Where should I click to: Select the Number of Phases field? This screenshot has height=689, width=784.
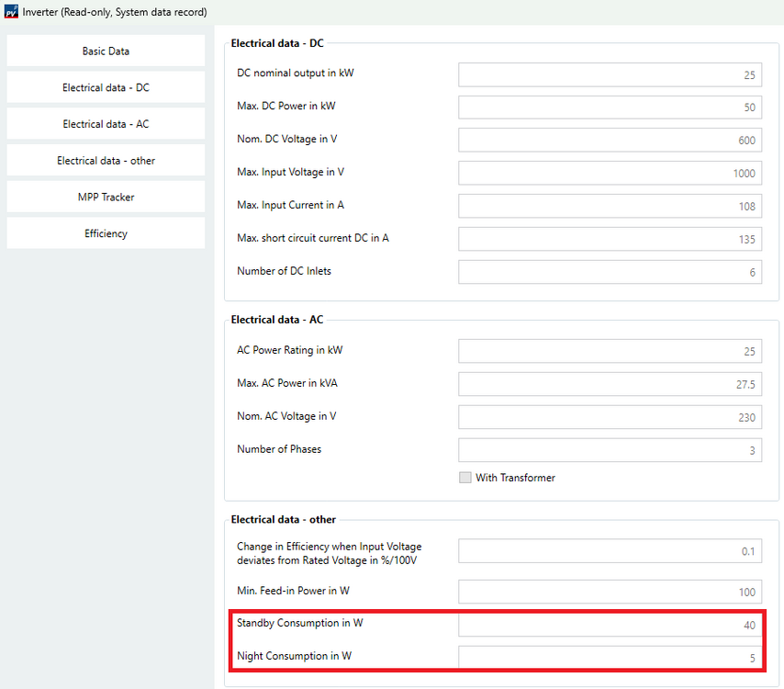610,450
